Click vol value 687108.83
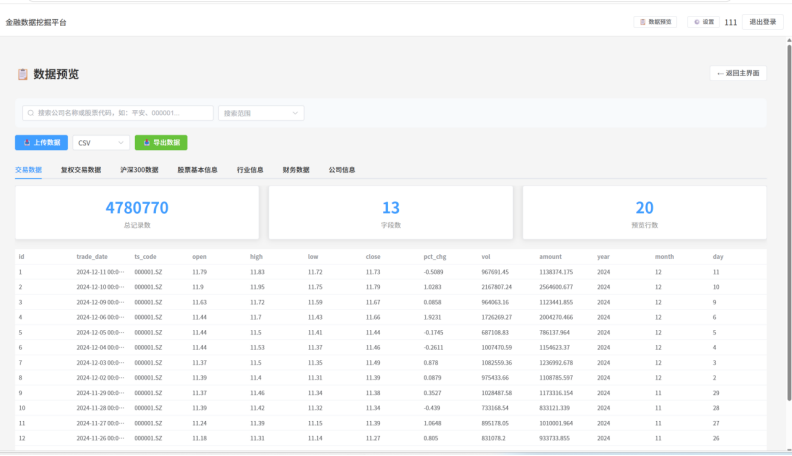Image resolution: width=792 pixels, height=456 pixels. (495, 333)
